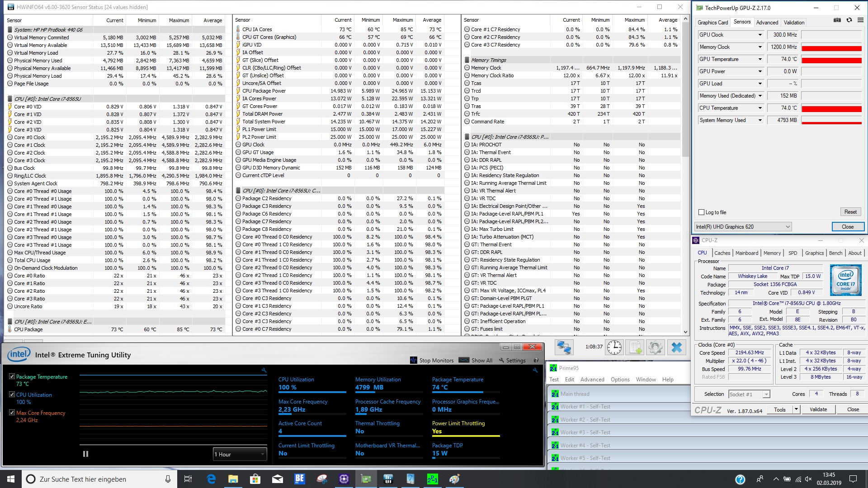Take GPU-Z screenshot with camera icon
This screenshot has height=488, width=868.
pyautogui.click(x=837, y=20)
